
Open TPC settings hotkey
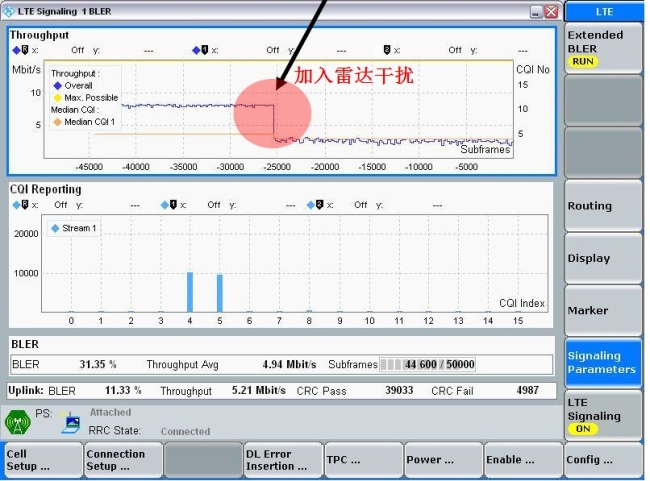[x=363, y=460]
